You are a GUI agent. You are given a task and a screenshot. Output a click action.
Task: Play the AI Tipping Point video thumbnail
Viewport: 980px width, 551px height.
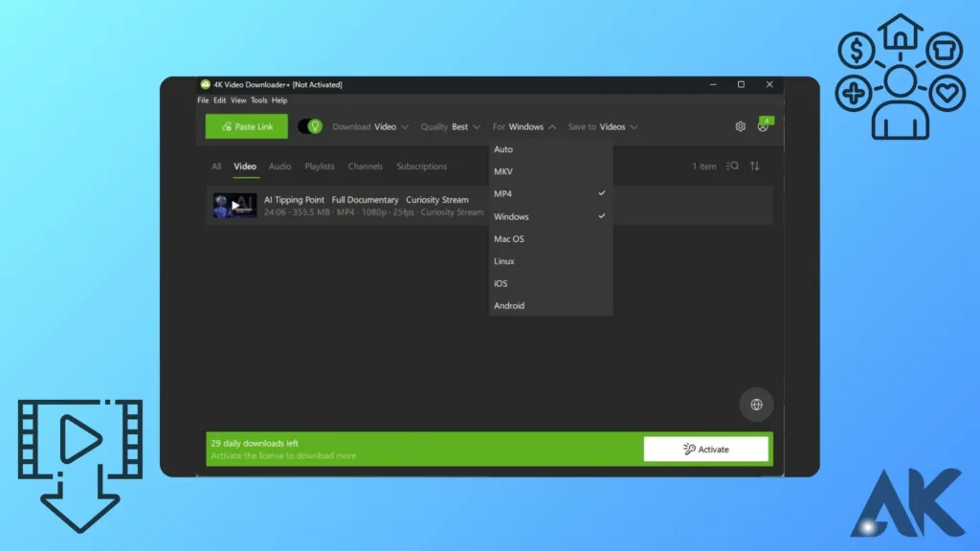234,206
